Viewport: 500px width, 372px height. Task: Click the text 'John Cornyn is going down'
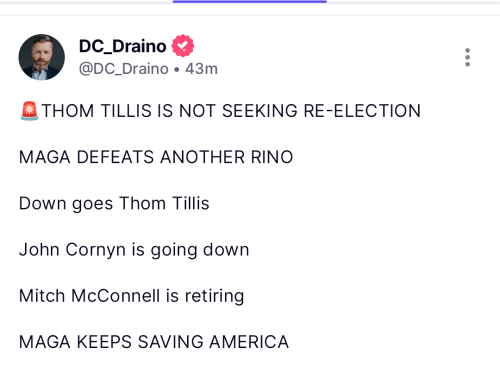tap(134, 250)
